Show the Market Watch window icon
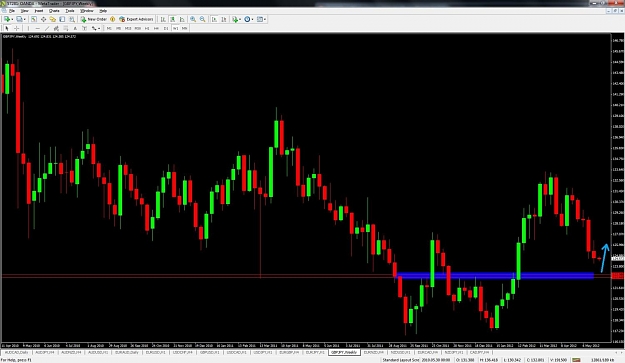Viewport: 625px width, 363px height. tap(34, 19)
